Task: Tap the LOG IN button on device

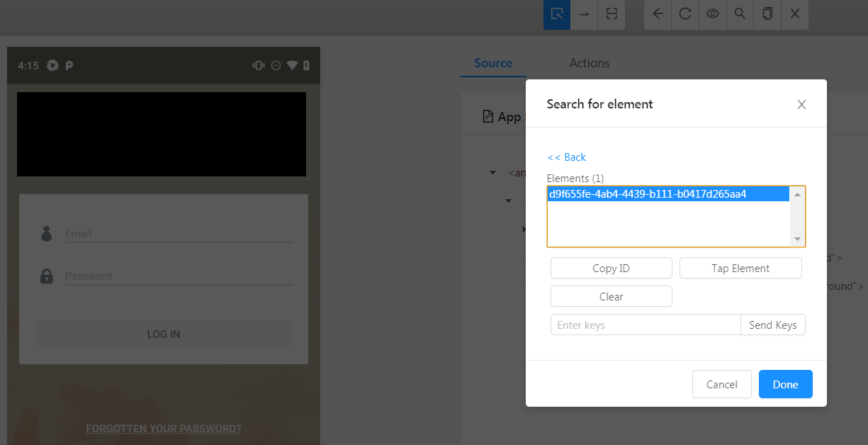Action: point(164,334)
